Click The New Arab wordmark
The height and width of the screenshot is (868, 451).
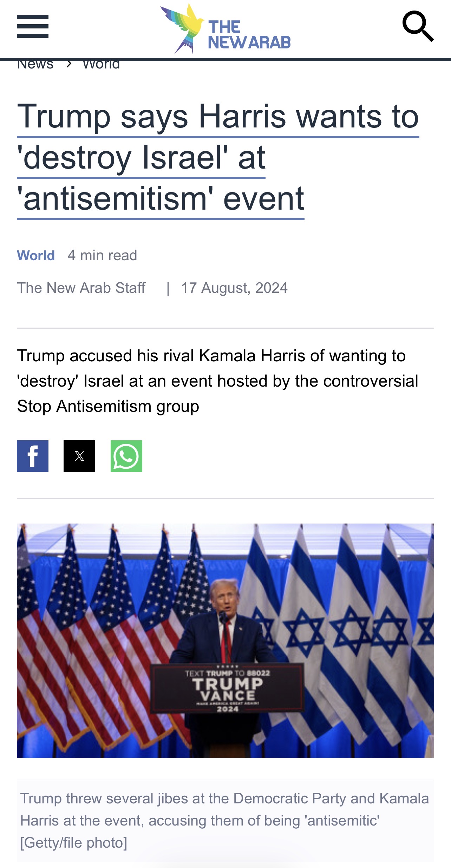pyautogui.click(x=249, y=34)
